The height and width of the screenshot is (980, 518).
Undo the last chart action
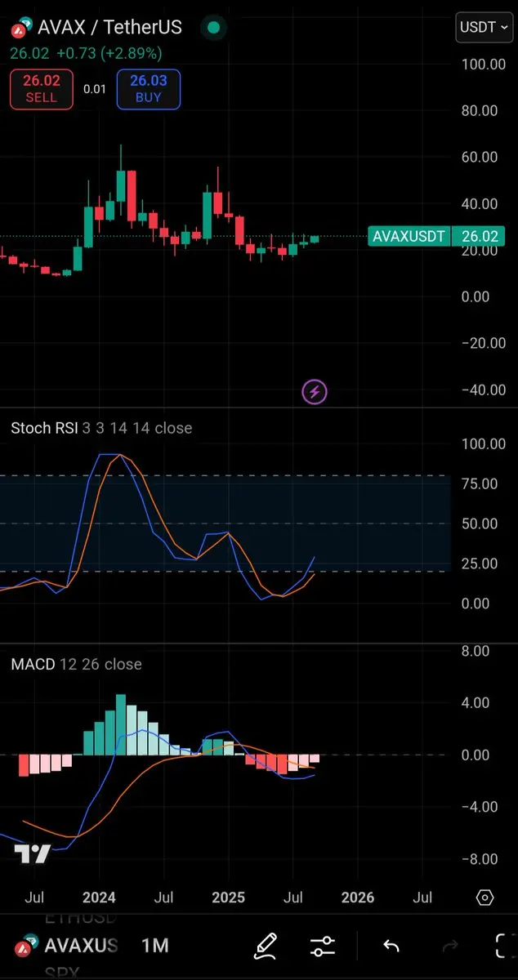click(391, 947)
